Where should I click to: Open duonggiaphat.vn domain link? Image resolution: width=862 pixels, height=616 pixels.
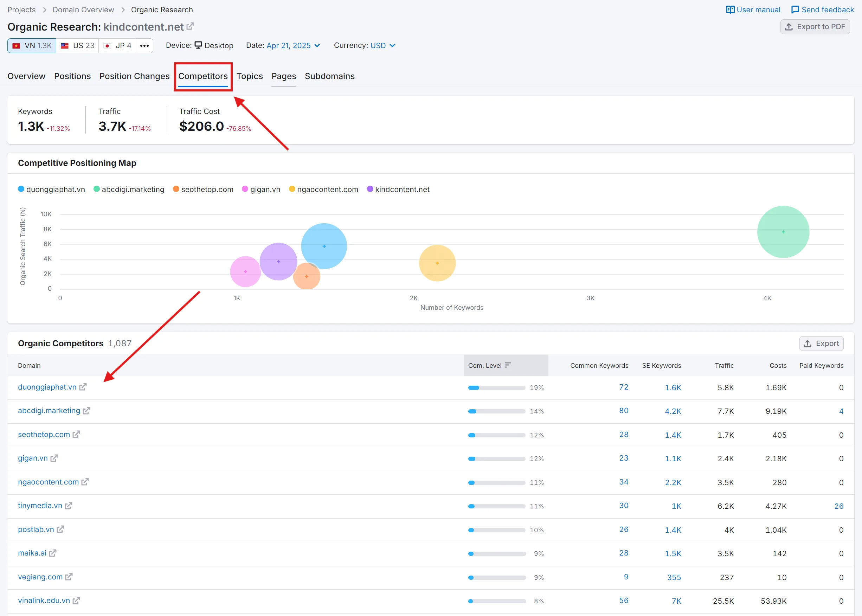[x=47, y=387]
